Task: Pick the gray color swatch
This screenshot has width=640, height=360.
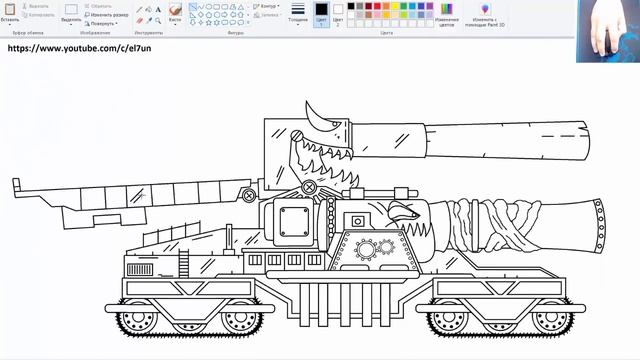Action: tap(360, 6)
